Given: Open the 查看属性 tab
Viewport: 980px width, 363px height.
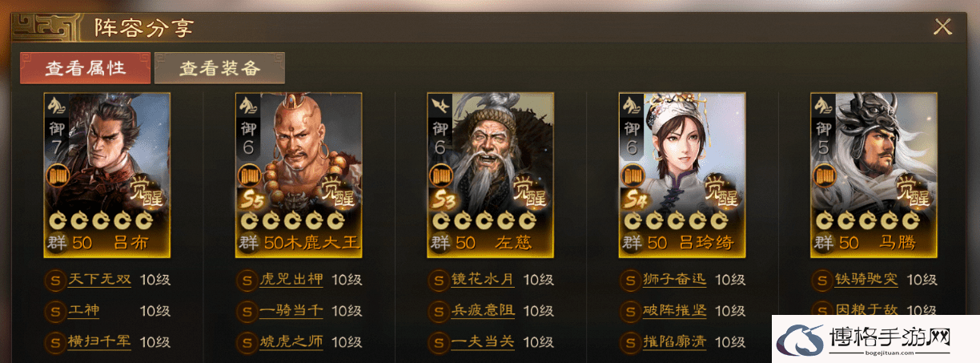Looking at the screenshot, I should click(85, 68).
